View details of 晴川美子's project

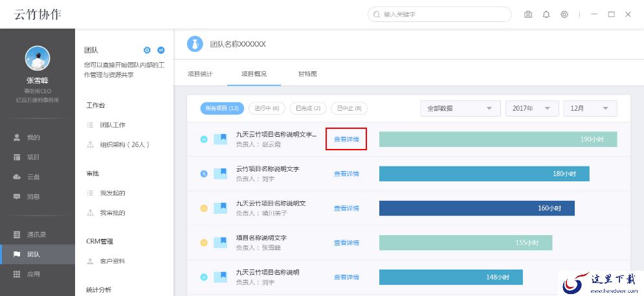346,208
